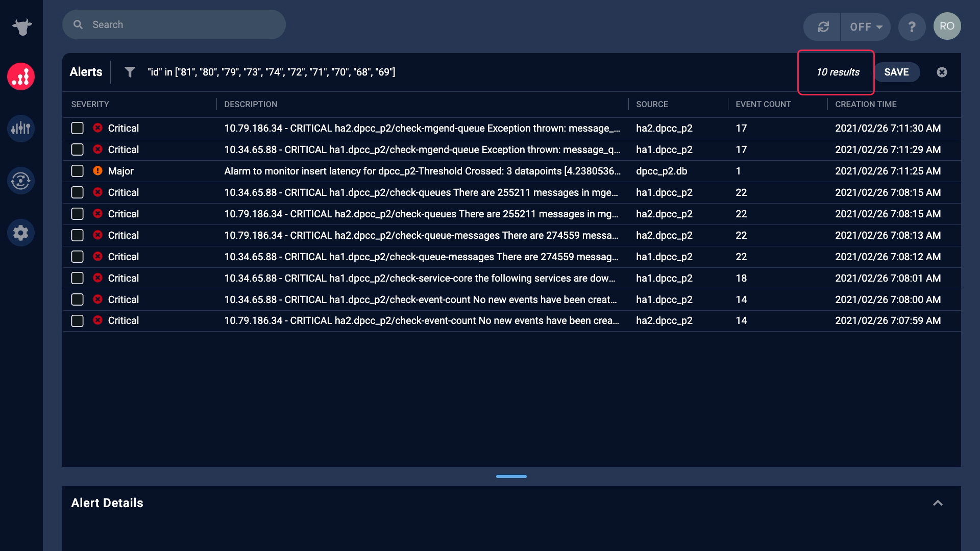Viewport: 980px width, 551px height.
Task: Open the auto-refresh OFF dropdown
Action: (866, 27)
